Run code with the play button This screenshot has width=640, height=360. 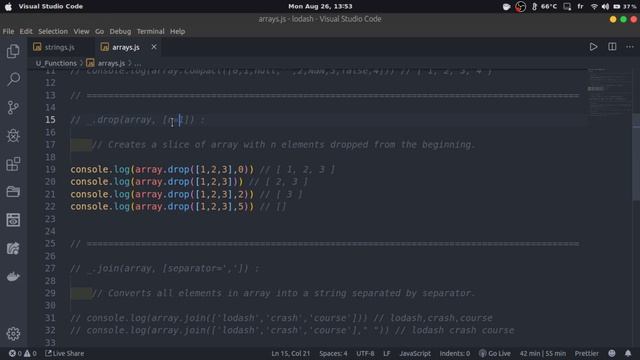[593, 47]
